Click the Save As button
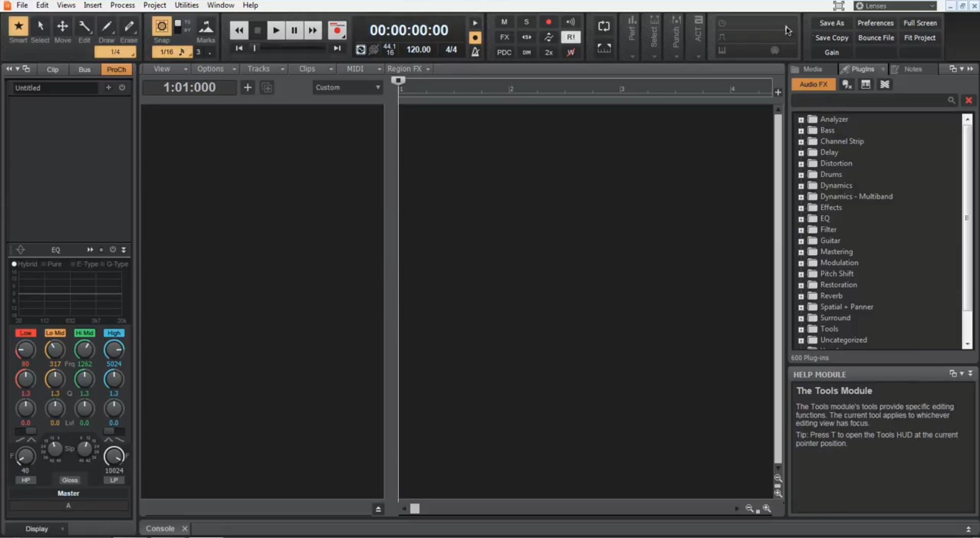 point(832,23)
